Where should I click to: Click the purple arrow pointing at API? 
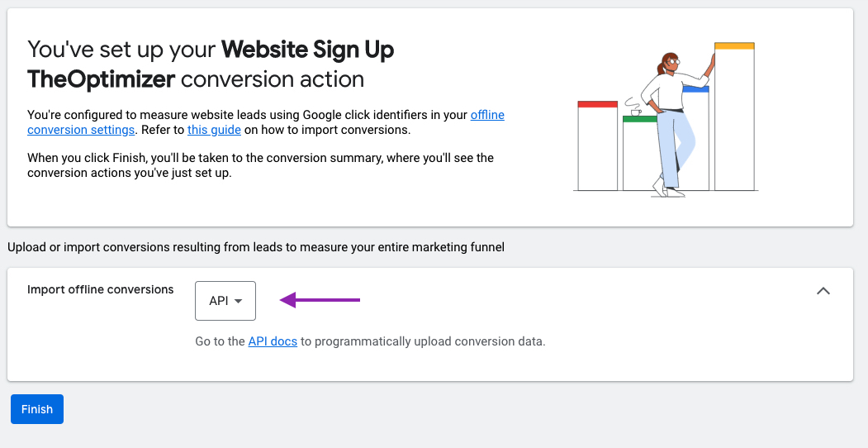point(320,300)
